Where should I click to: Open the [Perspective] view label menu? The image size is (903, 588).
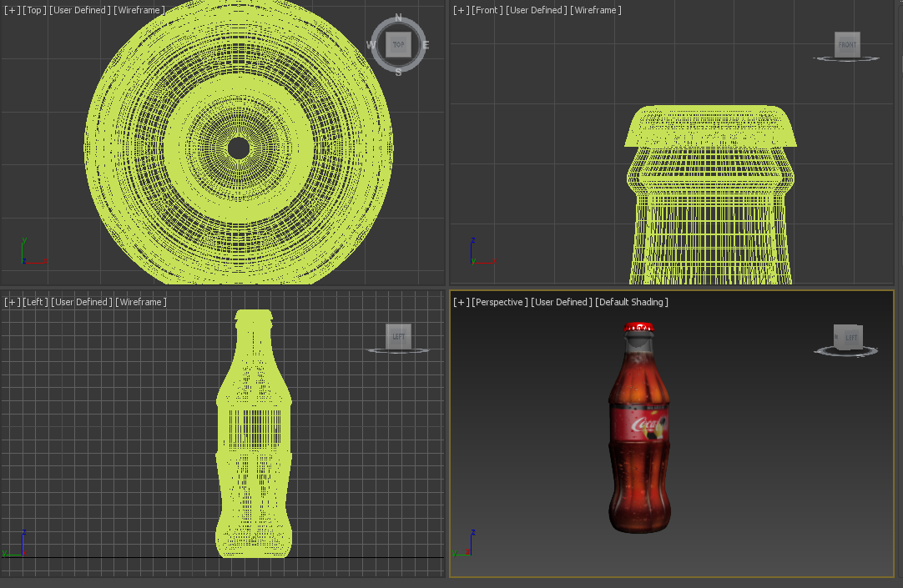[500, 302]
